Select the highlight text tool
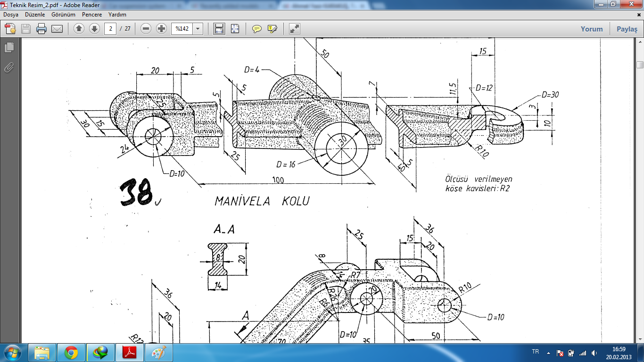 (272, 29)
